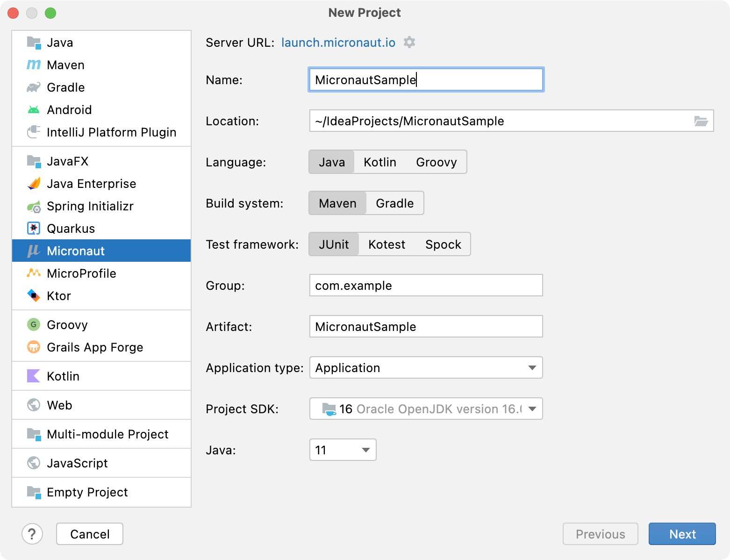The height and width of the screenshot is (560, 730).
Task: Click the Spring Initializr leaf icon
Action: [x=34, y=206]
